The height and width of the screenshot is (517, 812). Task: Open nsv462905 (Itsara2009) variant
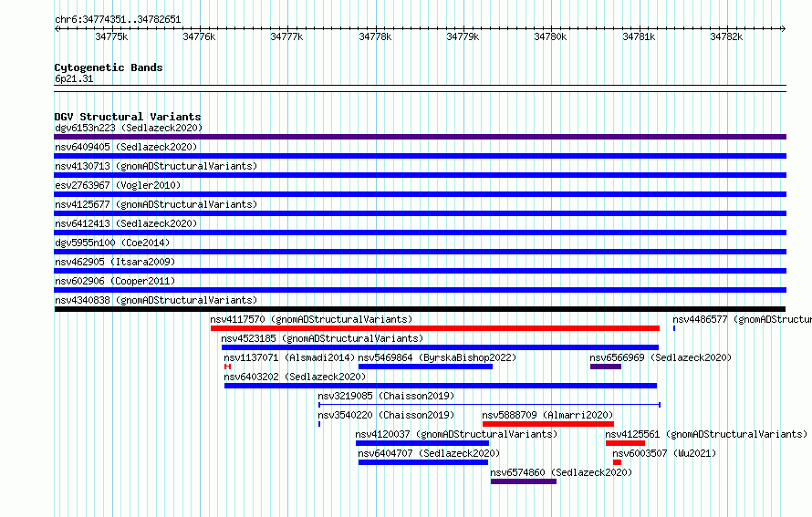[115, 262]
